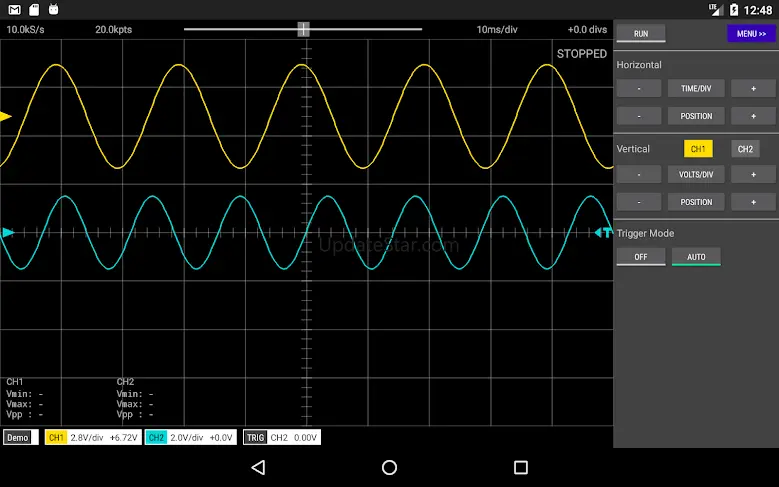This screenshot has height=487, width=779.
Task: Tap the Android debug notification icon
Action: click(x=53, y=9)
